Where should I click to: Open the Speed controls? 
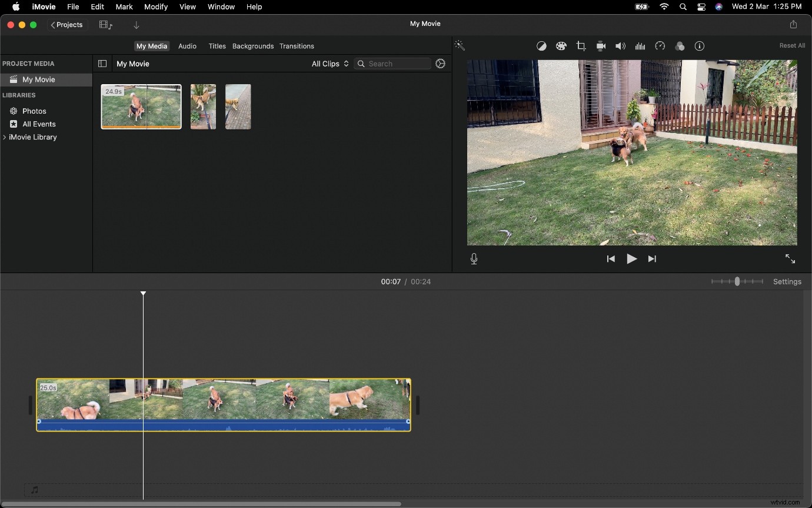(660, 46)
